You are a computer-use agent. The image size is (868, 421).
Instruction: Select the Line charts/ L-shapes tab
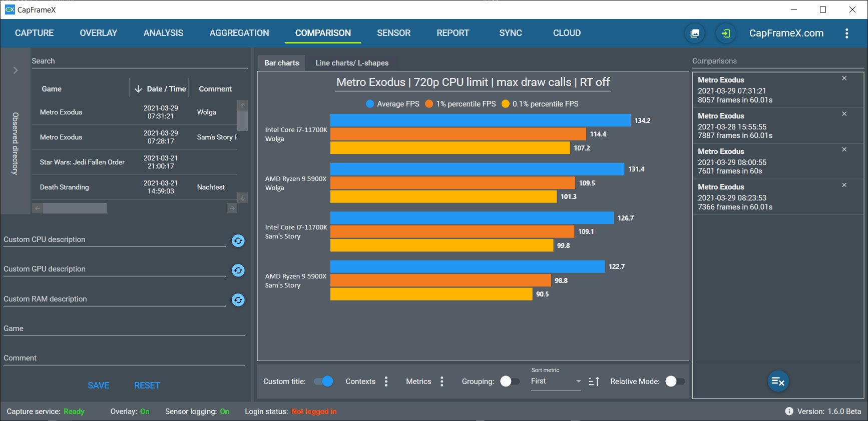[352, 63]
